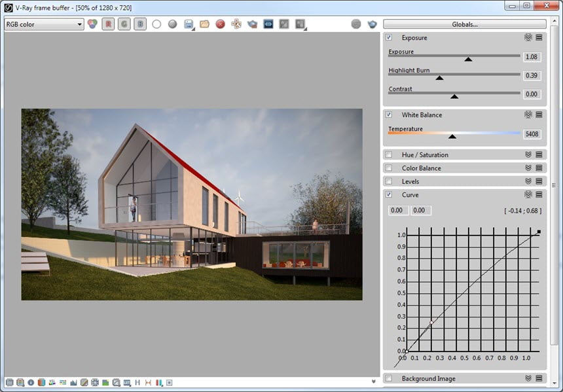563x392 pixels.
Task: Expand the Hue / Saturation section chevron
Action: tap(528, 154)
